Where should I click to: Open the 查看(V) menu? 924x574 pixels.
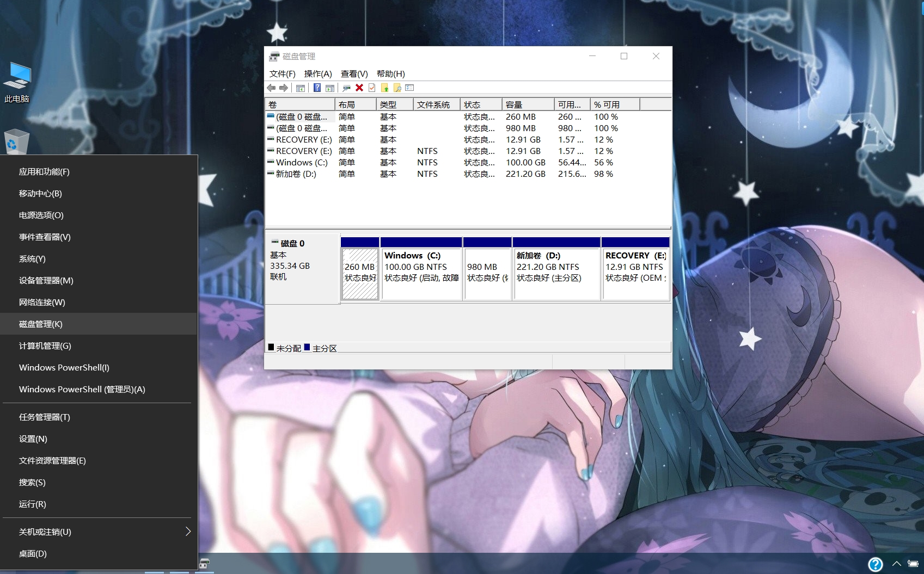point(354,73)
